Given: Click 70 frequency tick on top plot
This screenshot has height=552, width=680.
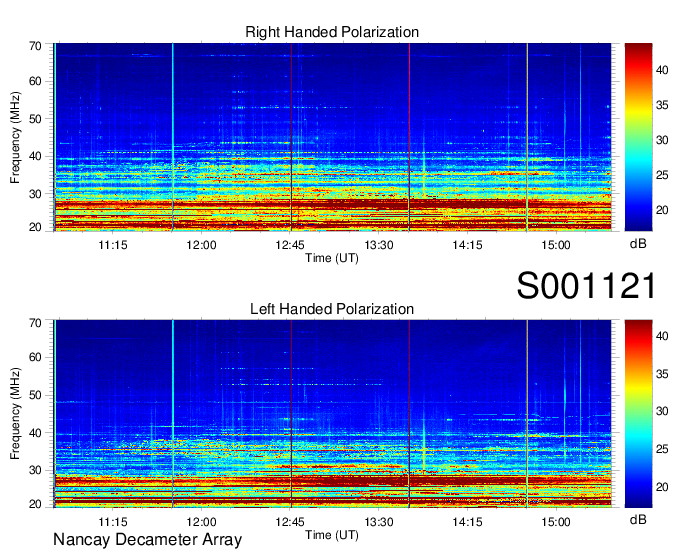Looking at the screenshot, I should pos(35,46).
